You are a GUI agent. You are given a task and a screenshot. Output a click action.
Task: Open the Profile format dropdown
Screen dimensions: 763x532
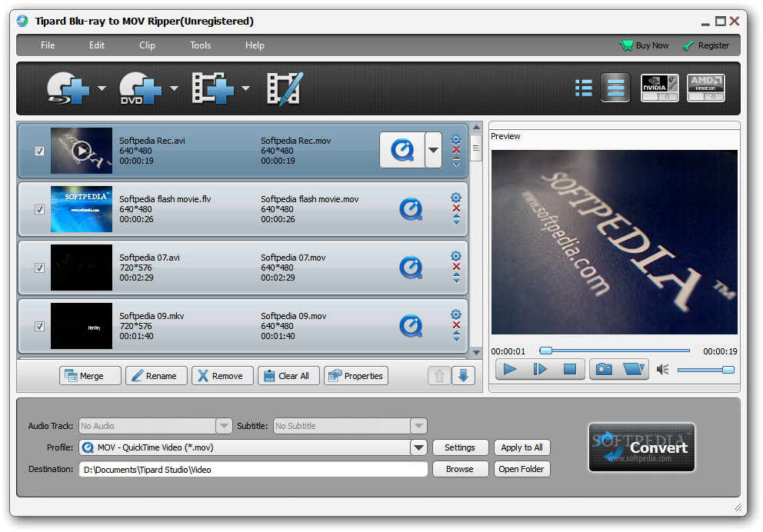tap(418, 447)
